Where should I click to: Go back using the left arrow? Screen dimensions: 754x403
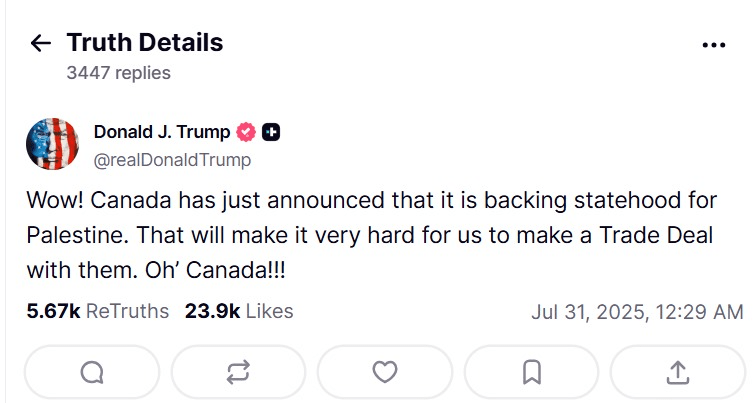(40, 43)
